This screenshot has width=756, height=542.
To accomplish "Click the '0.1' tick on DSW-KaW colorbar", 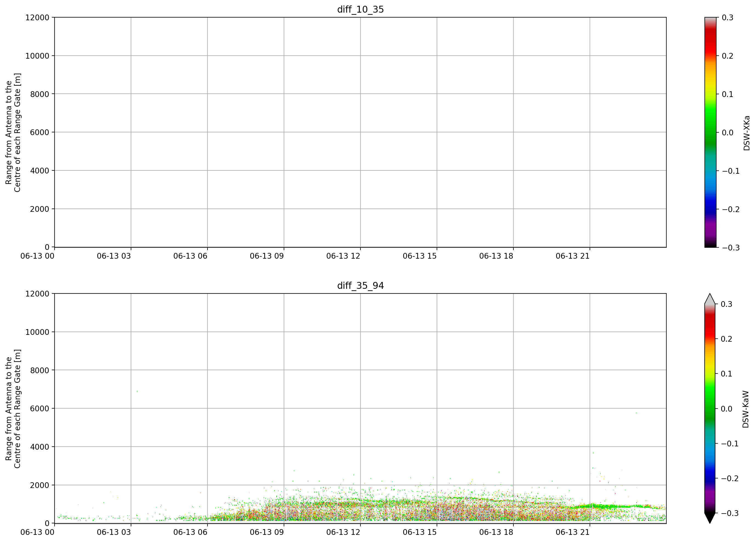I will 727,373.
